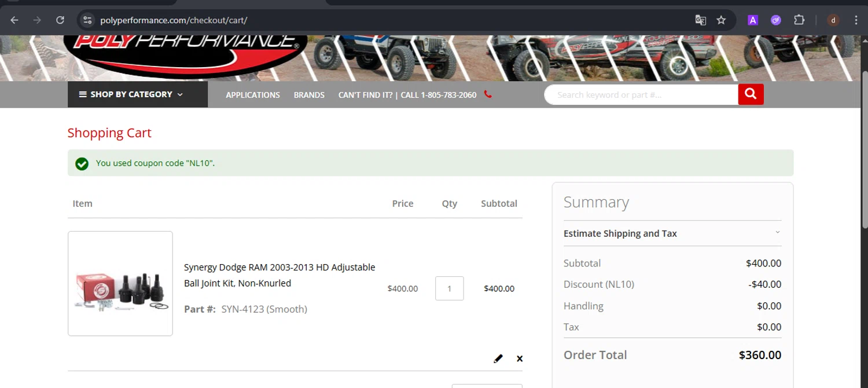The height and width of the screenshot is (388, 868).
Task: Open the Synergy Dodge RAM Ball Joint Kit link
Action: tap(279, 275)
